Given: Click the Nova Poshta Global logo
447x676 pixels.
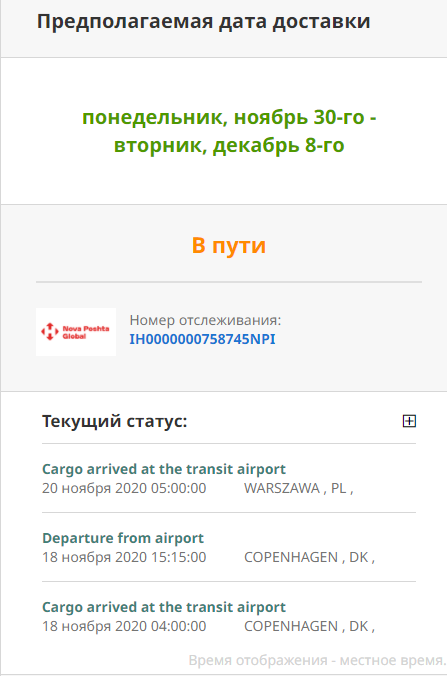Looking at the screenshot, I should 76,332.
